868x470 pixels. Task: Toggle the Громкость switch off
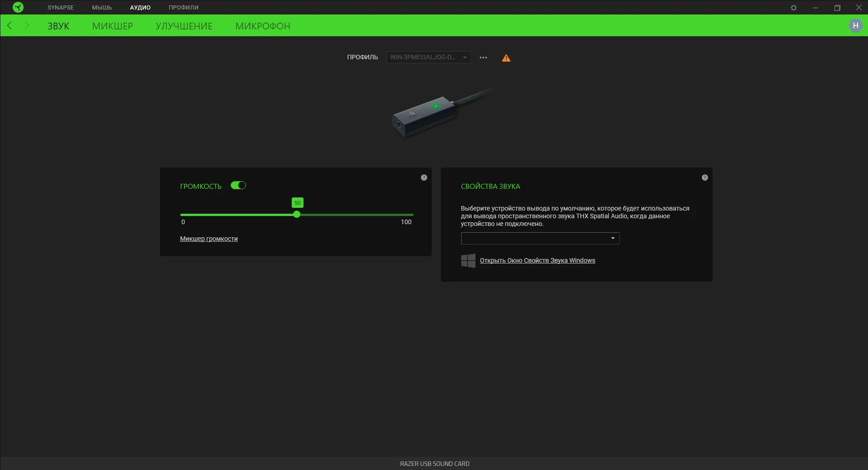pos(238,186)
